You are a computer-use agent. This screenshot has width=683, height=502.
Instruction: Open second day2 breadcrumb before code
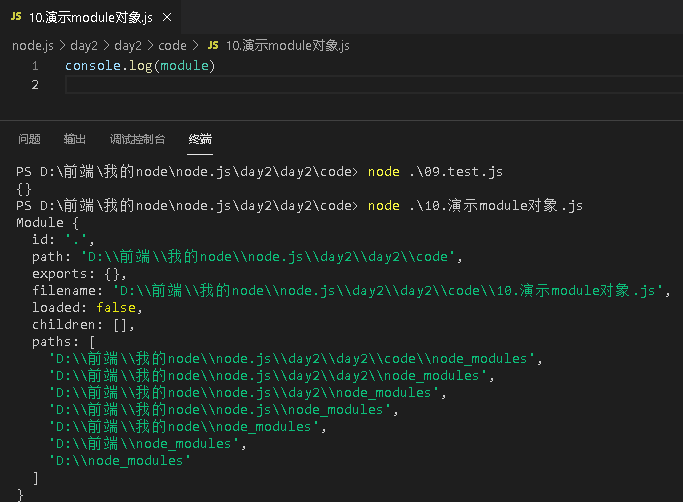(x=128, y=46)
